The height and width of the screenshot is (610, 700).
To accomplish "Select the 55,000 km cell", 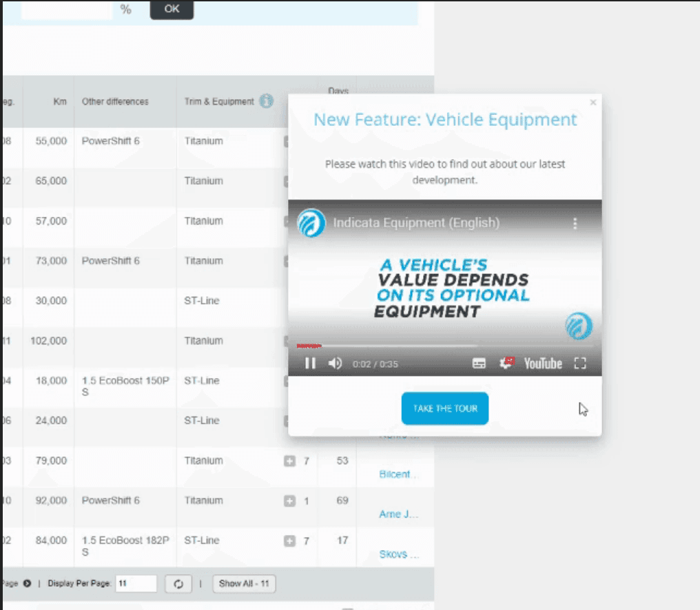I will (51, 140).
